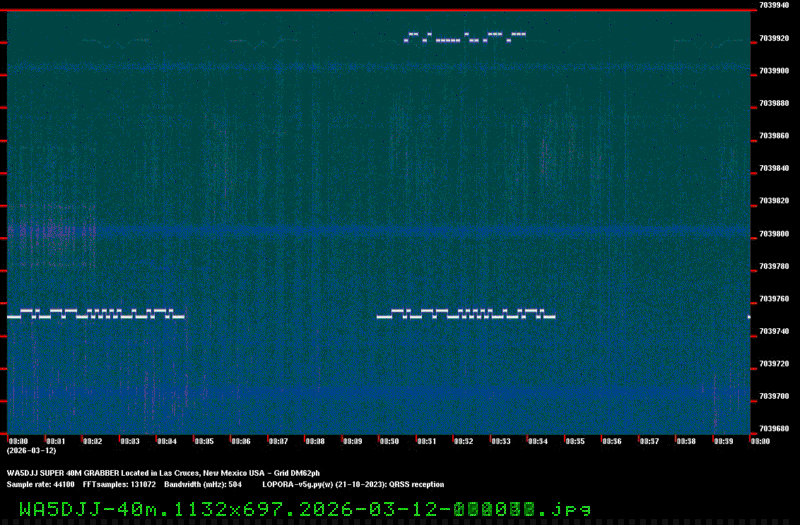The width and height of the screenshot is (800, 525).
Task: Click the white QRSS trace near 7039920
Action: (x=464, y=37)
